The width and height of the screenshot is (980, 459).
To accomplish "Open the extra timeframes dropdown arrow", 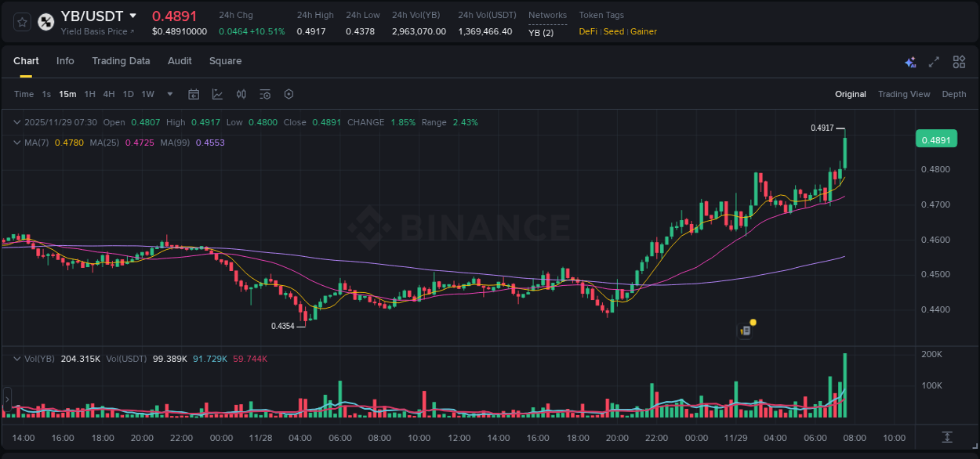I will point(169,94).
